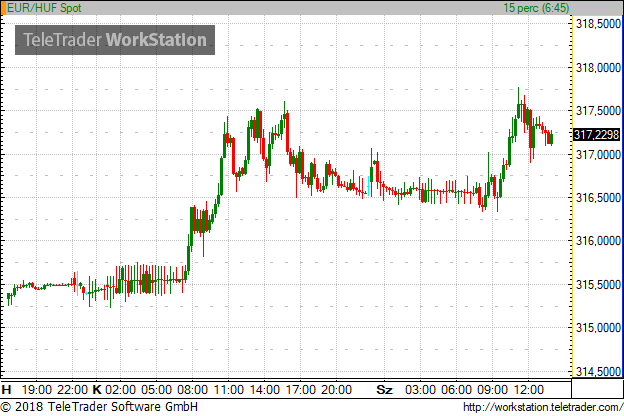
Task: Click the 03:00 time axis label
Action: 420,389
